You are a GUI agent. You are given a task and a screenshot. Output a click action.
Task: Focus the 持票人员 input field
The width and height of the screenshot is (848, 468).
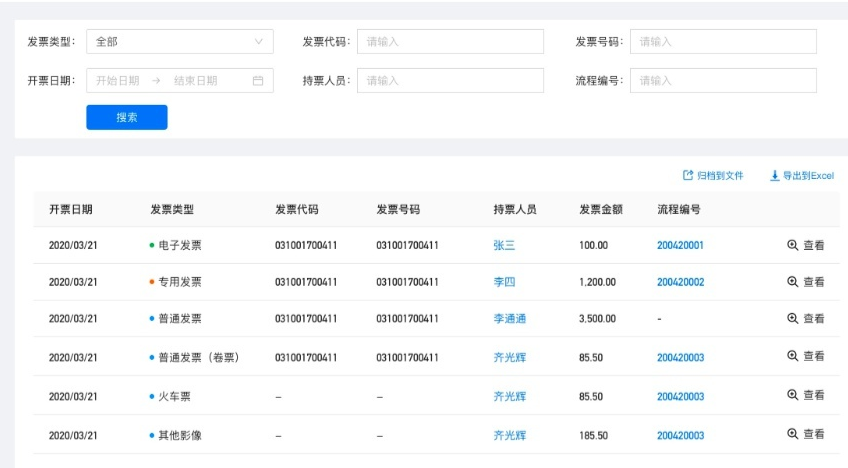click(450, 81)
